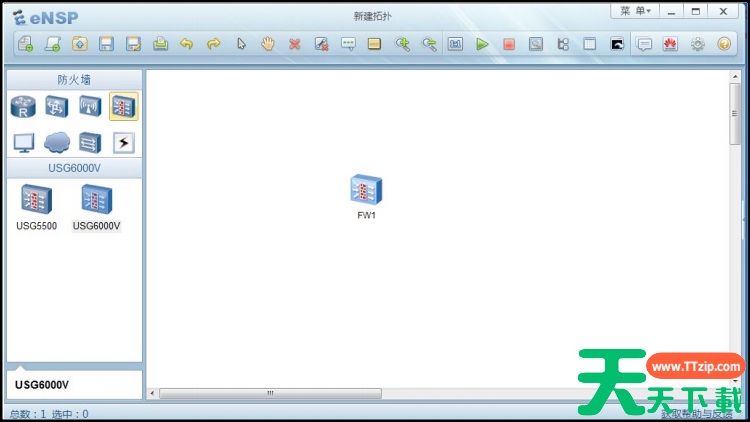This screenshot has height=422, width=750.
Task: Stop devices with red square button
Action: tap(509, 44)
